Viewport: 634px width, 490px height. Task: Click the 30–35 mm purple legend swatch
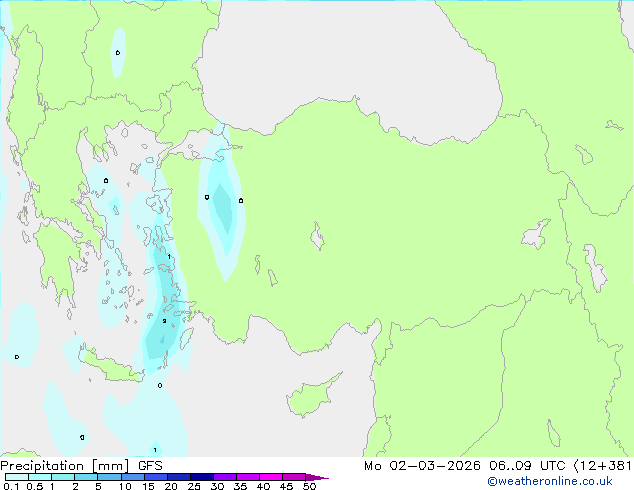click(x=225, y=477)
